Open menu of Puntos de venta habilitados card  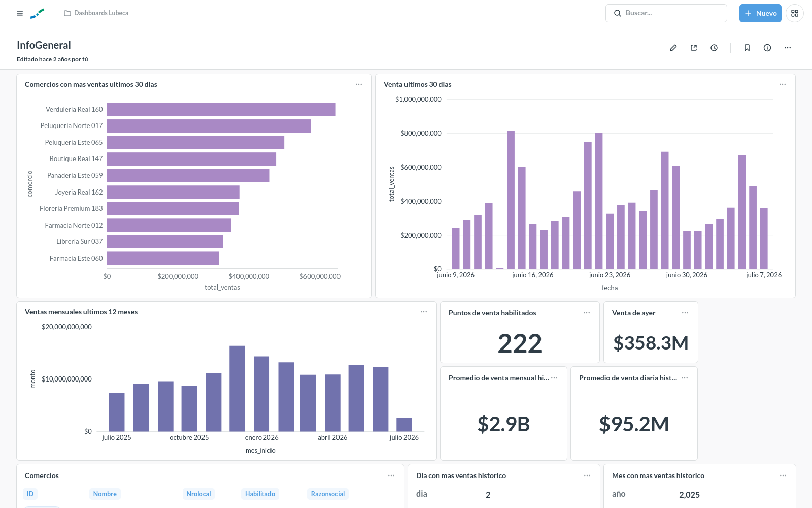click(587, 313)
